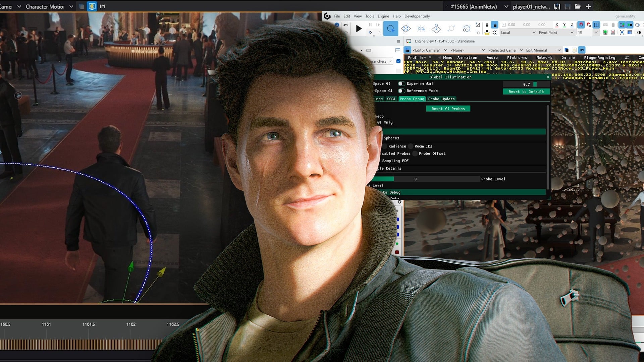Toggle the checkbox beside ose_chess dropdown
This screenshot has width=644, height=362.
[x=398, y=61]
